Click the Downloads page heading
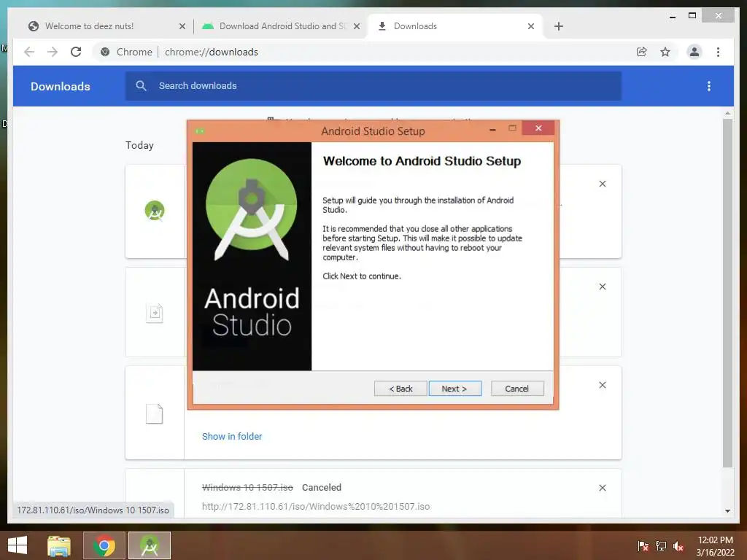This screenshot has width=747, height=560. coord(60,86)
